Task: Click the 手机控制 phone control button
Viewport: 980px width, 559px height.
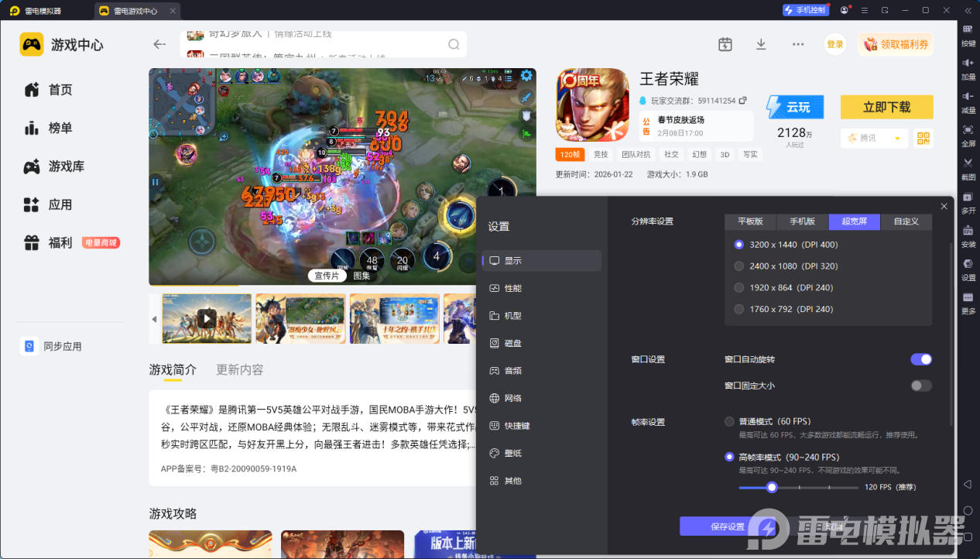Action: (805, 10)
